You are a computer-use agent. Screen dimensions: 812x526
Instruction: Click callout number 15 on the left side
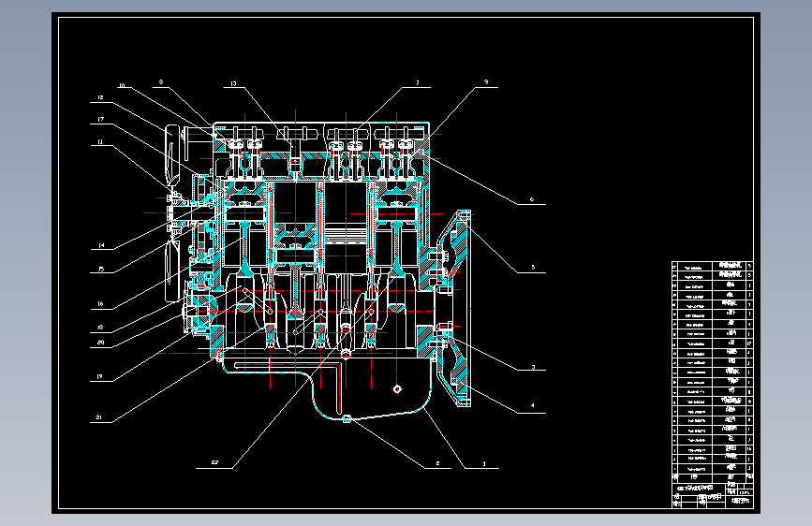click(x=101, y=269)
